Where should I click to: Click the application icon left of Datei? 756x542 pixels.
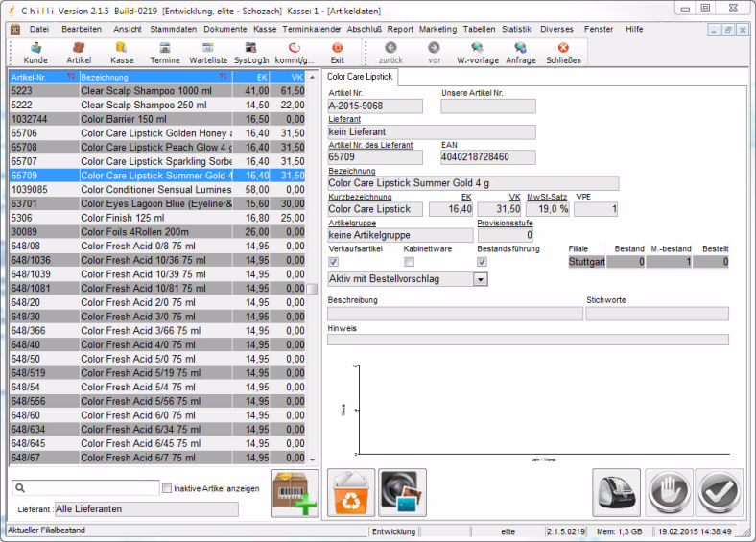[15, 30]
